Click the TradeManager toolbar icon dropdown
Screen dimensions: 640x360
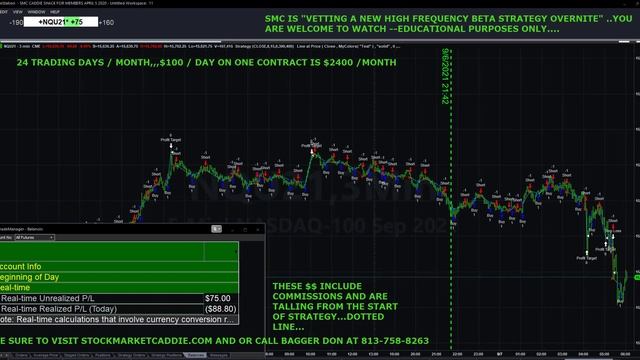[217, 229]
